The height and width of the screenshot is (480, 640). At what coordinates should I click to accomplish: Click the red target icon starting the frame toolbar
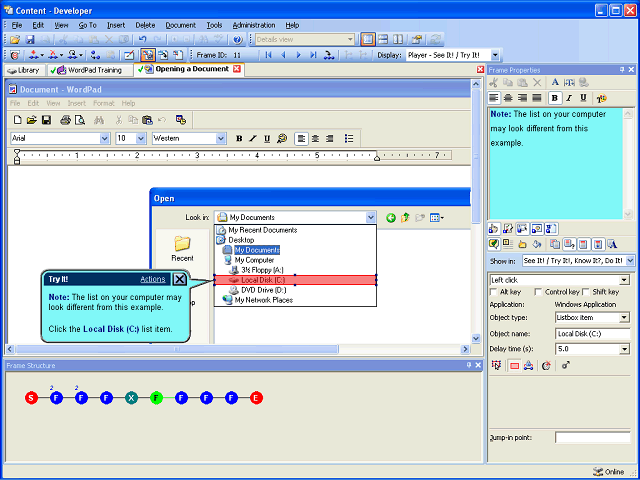coord(15,55)
